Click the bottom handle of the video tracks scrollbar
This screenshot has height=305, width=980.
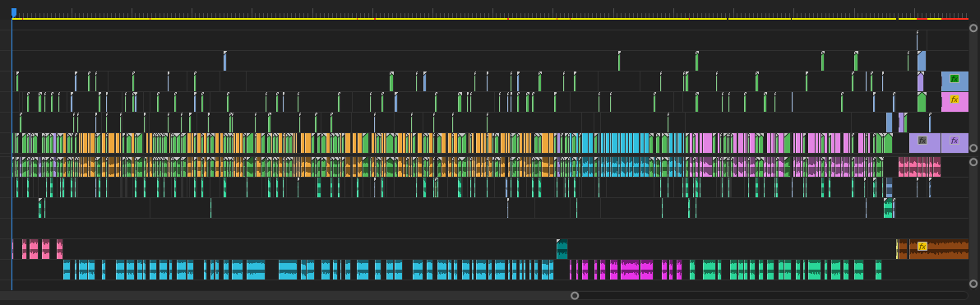[973, 148]
